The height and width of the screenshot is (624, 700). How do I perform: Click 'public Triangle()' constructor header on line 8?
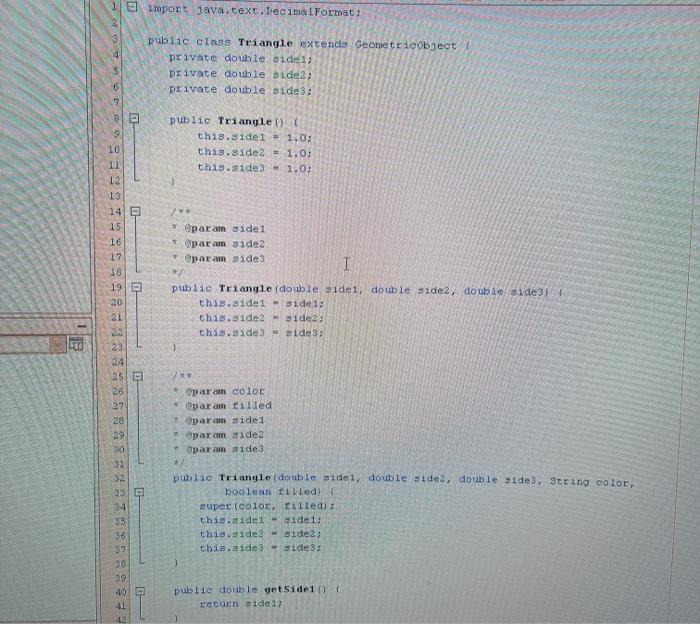pos(227,121)
